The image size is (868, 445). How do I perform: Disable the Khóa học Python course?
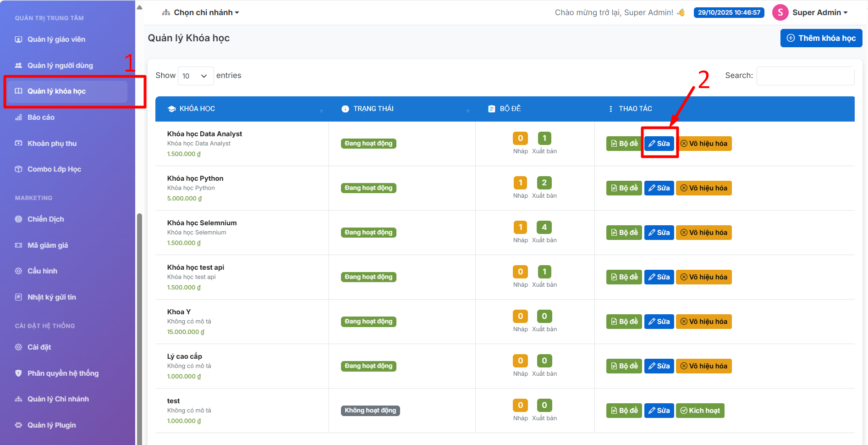pos(703,188)
